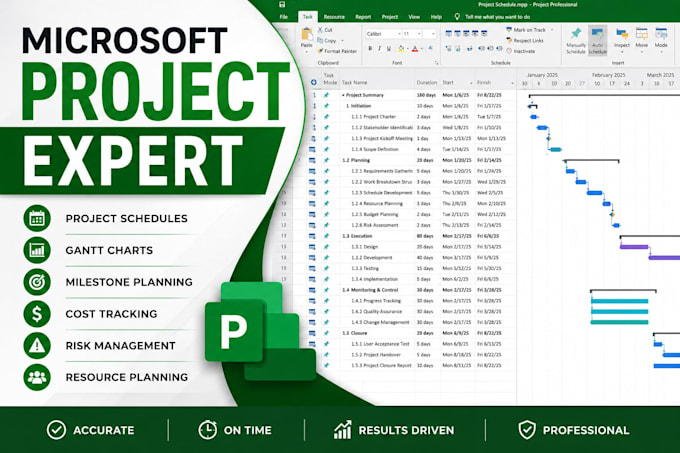Click the indicator icon on the 1.5 Closure row
This screenshot has width=680, height=453.
[312, 333]
